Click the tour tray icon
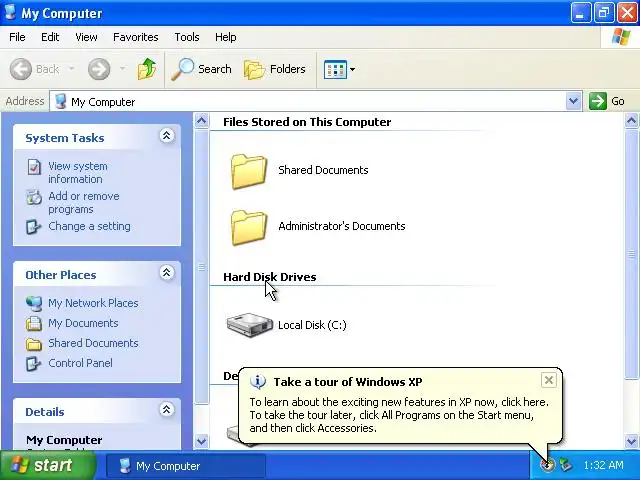Screen dimensions: 640x480 pyautogui.click(x=547, y=464)
